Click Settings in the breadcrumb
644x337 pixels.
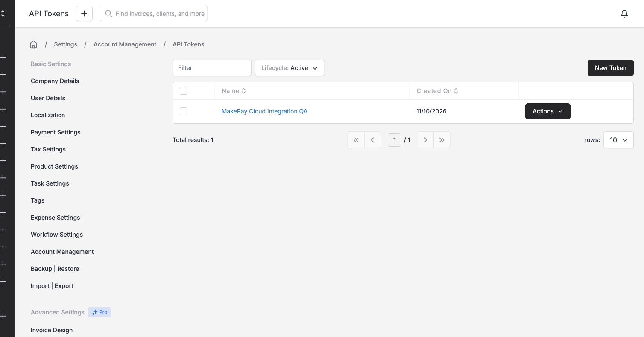tap(65, 44)
